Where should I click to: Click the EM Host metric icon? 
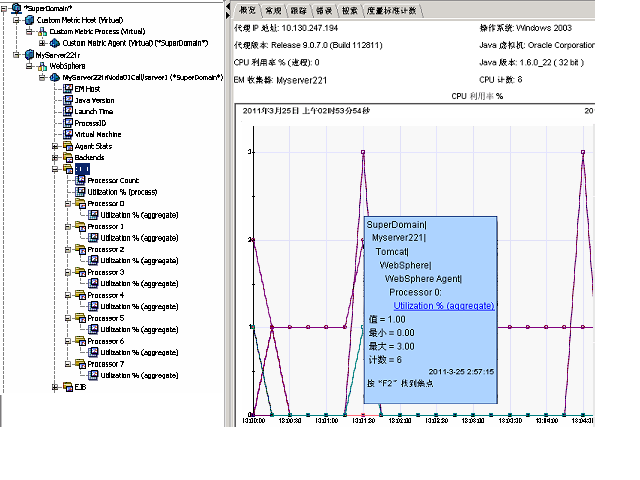(68, 89)
